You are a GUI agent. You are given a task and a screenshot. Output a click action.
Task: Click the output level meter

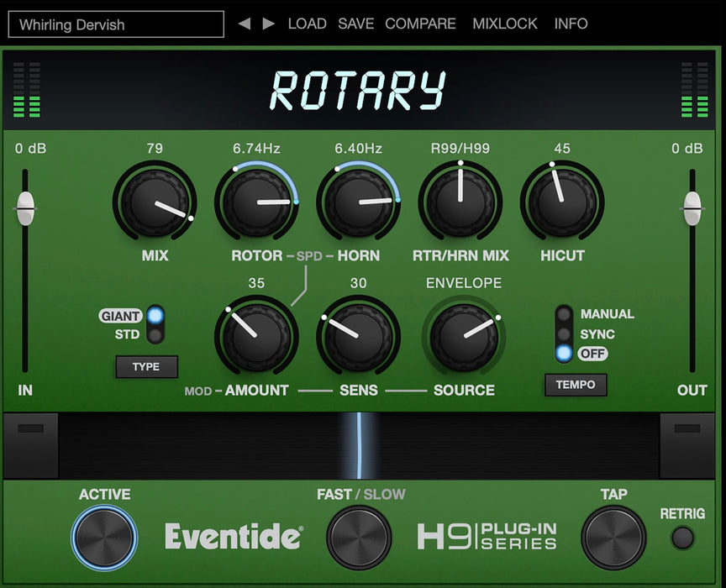[x=695, y=89]
